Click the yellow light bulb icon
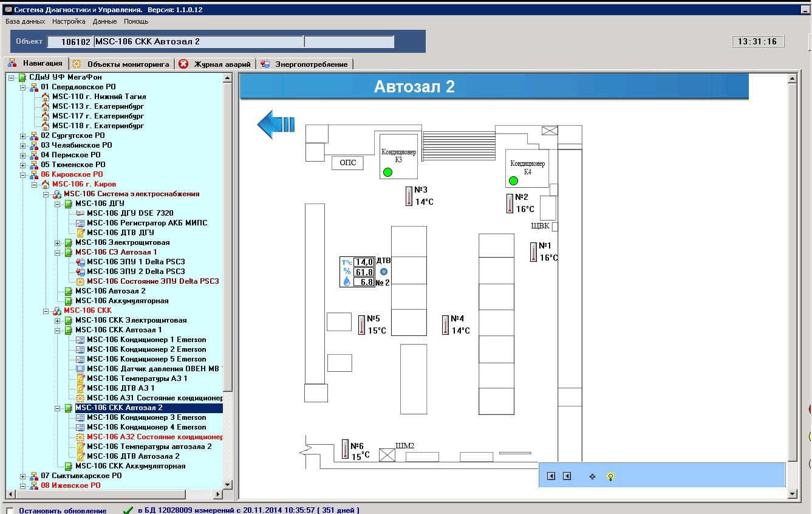The image size is (812, 514). pyautogui.click(x=610, y=476)
